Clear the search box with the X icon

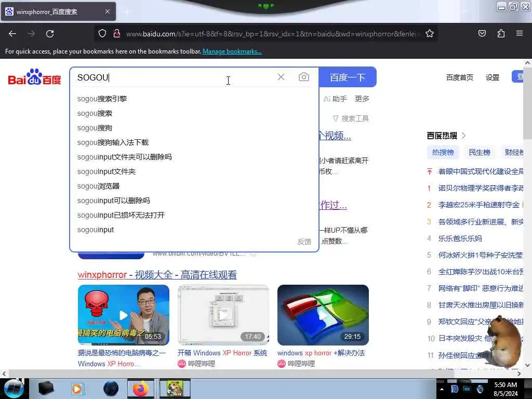(x=281, y=77)
